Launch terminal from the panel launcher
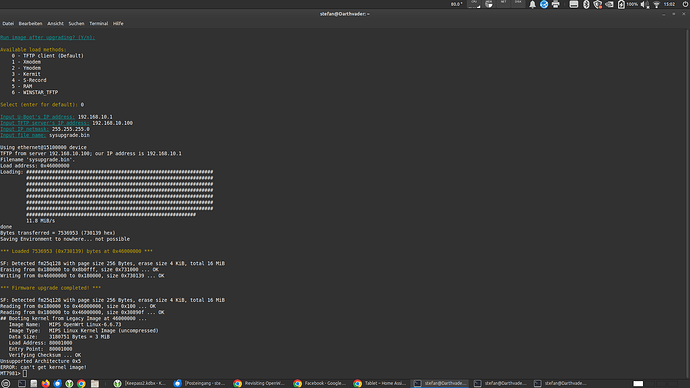This screenshot has height=388, width=690. [x=22, y=384]
